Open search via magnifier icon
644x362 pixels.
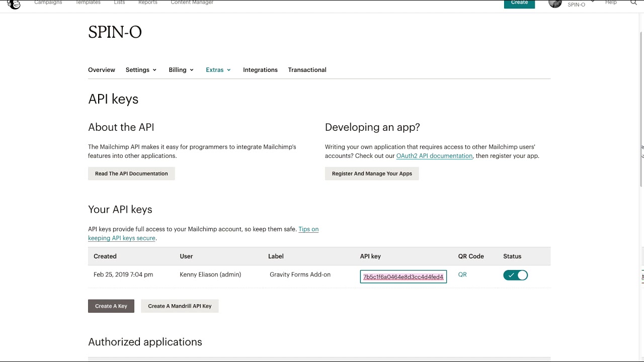(x=633, y=3)
